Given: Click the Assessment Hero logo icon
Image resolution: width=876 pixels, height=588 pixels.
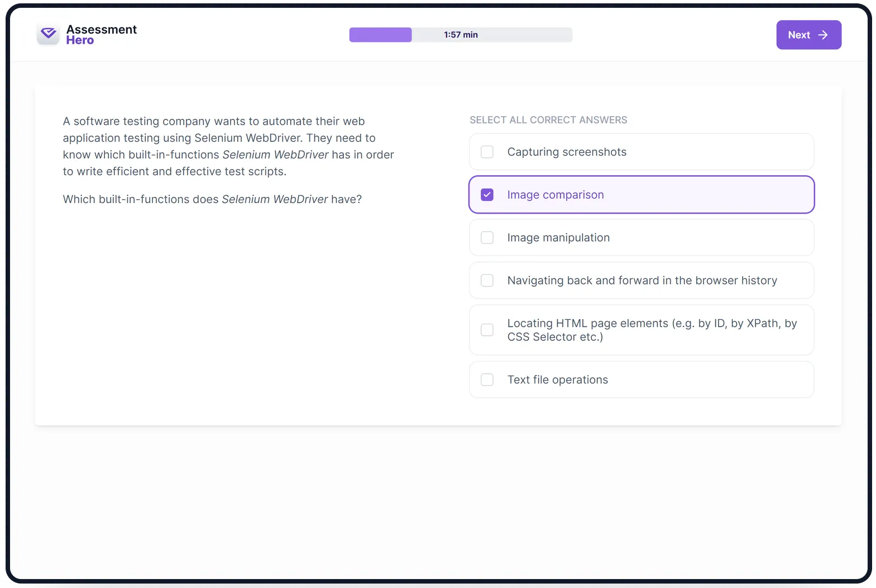Looking at the screenshot, I should coord(49,35).
